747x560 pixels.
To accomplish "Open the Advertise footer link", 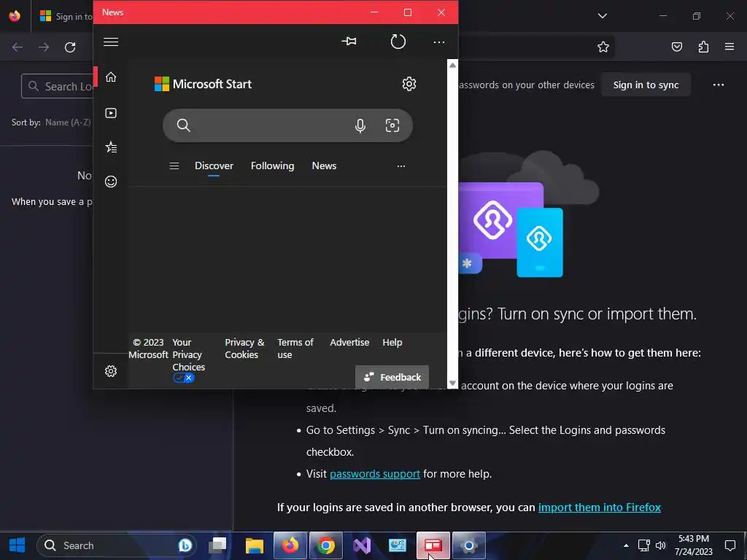I will (349, 343).
